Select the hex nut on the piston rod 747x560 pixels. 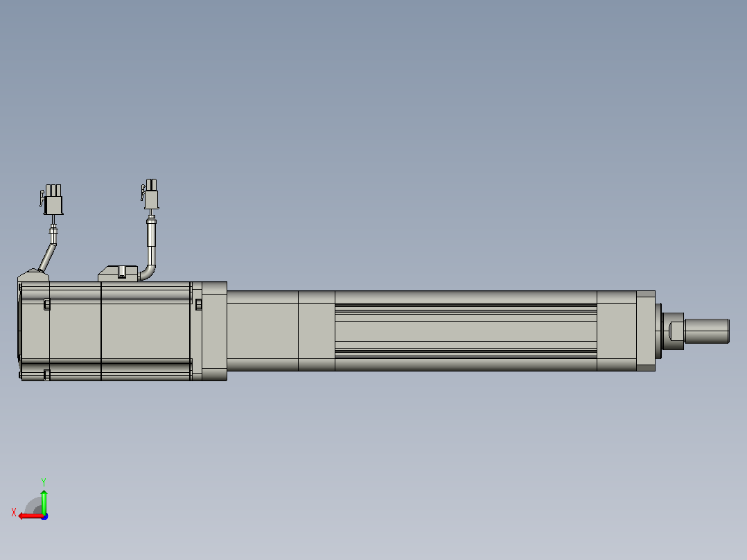pyautogui.click(x=673, y=331)
